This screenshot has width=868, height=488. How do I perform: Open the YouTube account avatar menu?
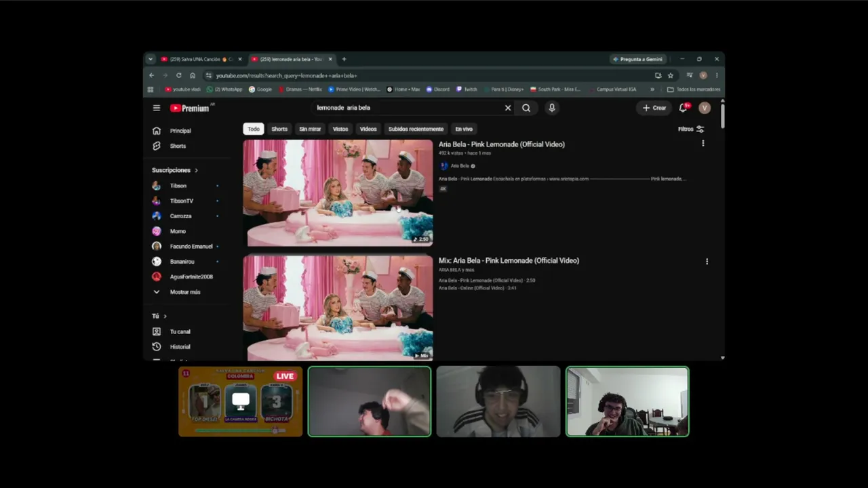tap(705, 108)
